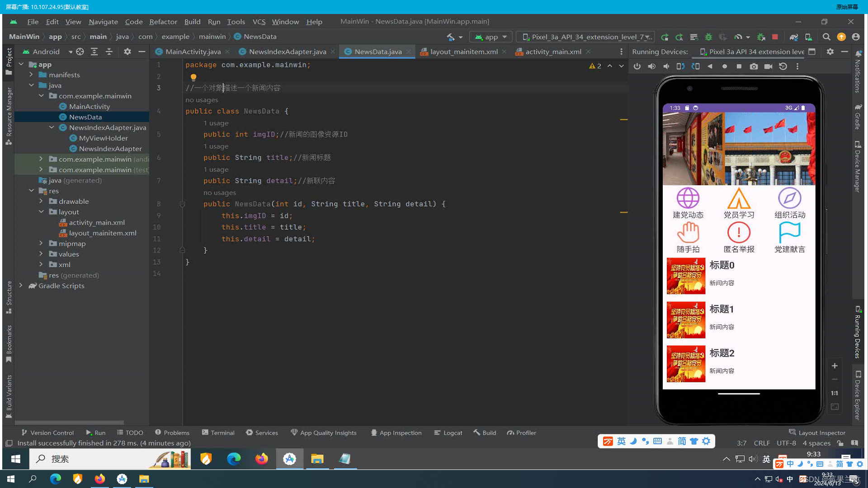The width and height of the screenshot is (868, 488).
Task: Open the Refactor menu
Action: 163,22
